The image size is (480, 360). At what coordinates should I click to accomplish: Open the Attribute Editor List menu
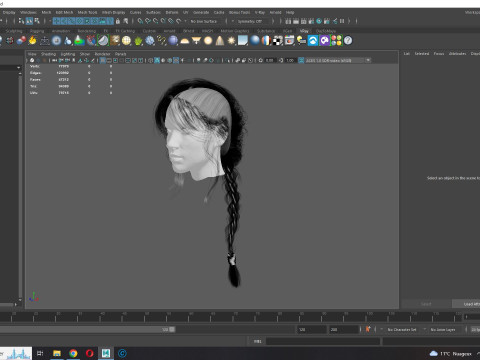(407, 54)
